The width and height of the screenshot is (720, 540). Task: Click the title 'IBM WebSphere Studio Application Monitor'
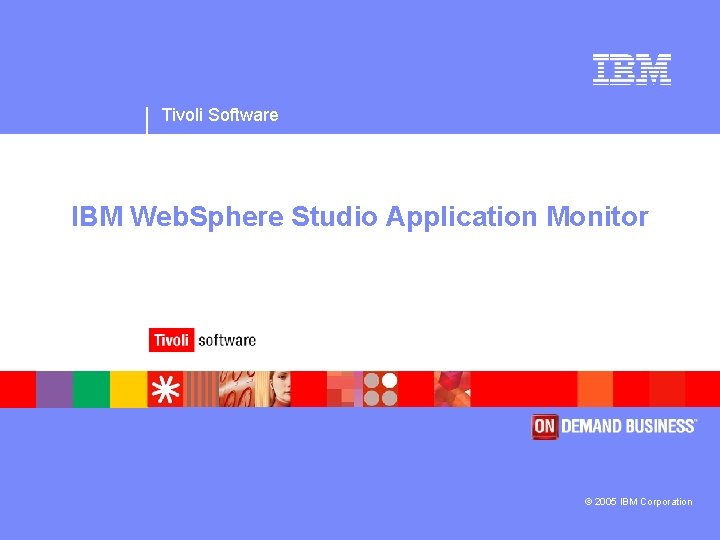[x=360, y=216]
